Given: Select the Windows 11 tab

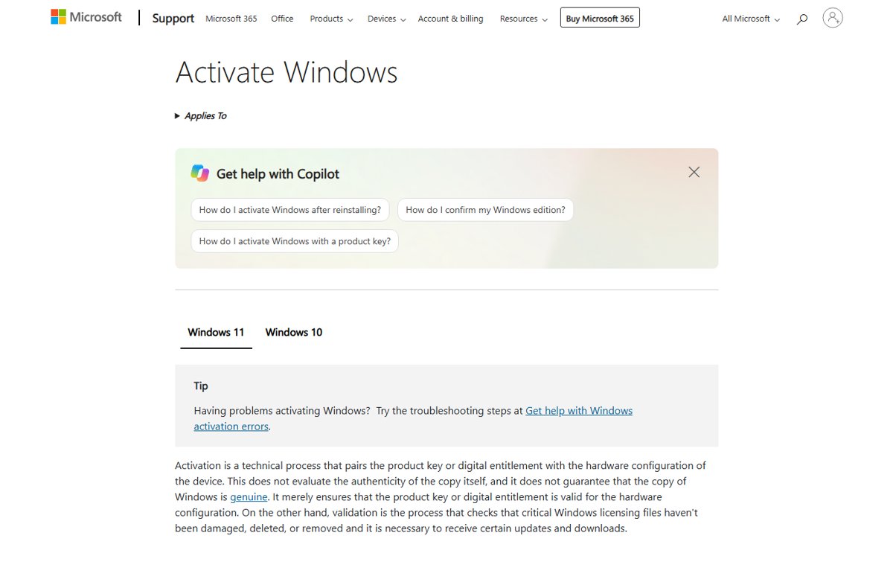Looking at the screenshot, I should click(216, 332).
